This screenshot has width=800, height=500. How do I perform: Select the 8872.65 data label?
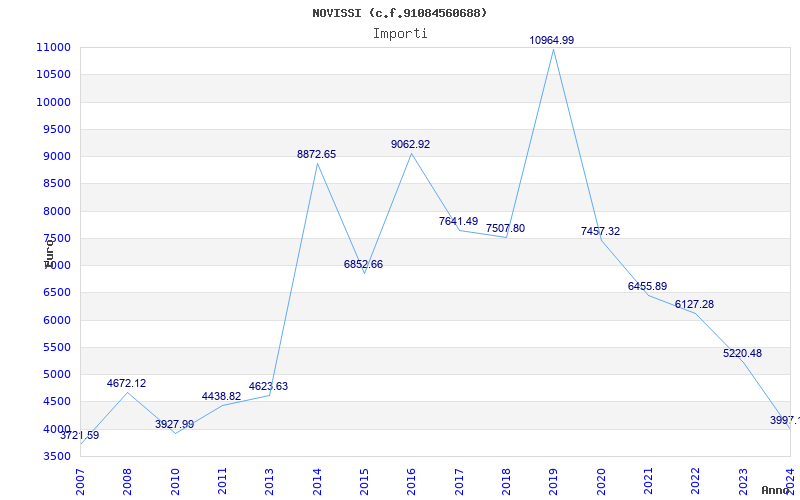click(x=316, y=155)
